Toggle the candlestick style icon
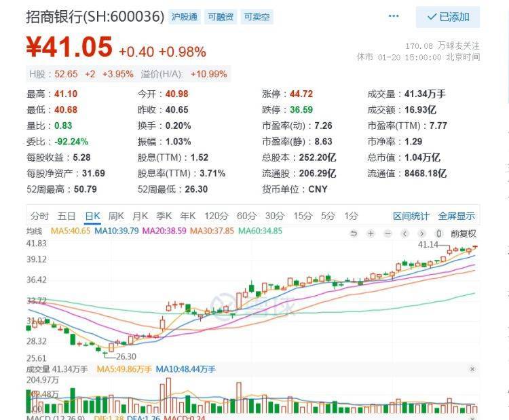Image resolution: width=509 pixels, height=420 pixels. (x=439, y=233)
